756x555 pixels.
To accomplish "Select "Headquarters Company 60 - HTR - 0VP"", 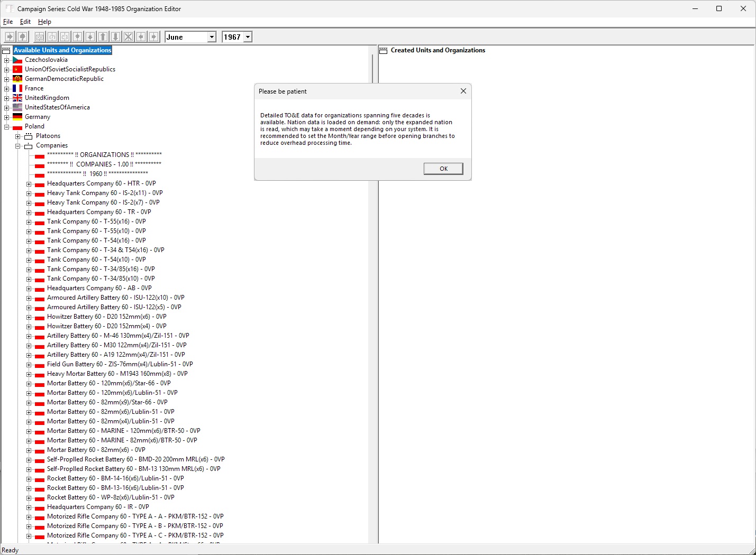I will 102,183.
